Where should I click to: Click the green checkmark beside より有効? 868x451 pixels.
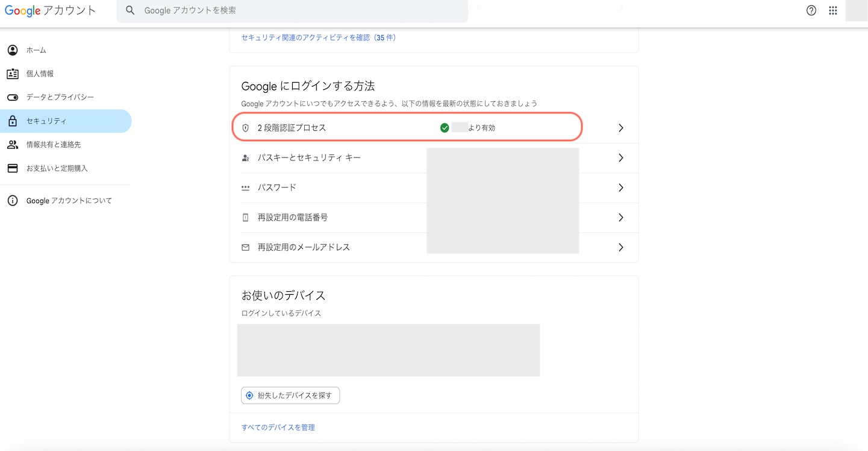tap(445, 128)
